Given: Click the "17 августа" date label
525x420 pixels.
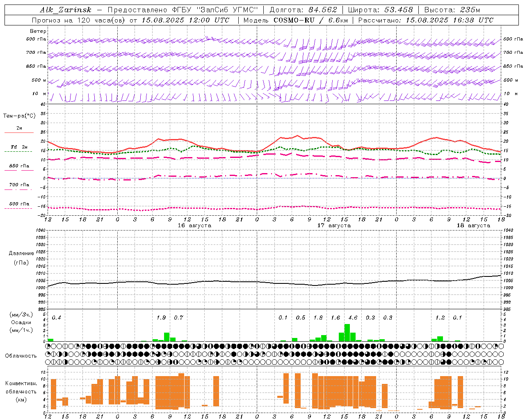Looking at the screenshot, I should [x=334, y=226].
